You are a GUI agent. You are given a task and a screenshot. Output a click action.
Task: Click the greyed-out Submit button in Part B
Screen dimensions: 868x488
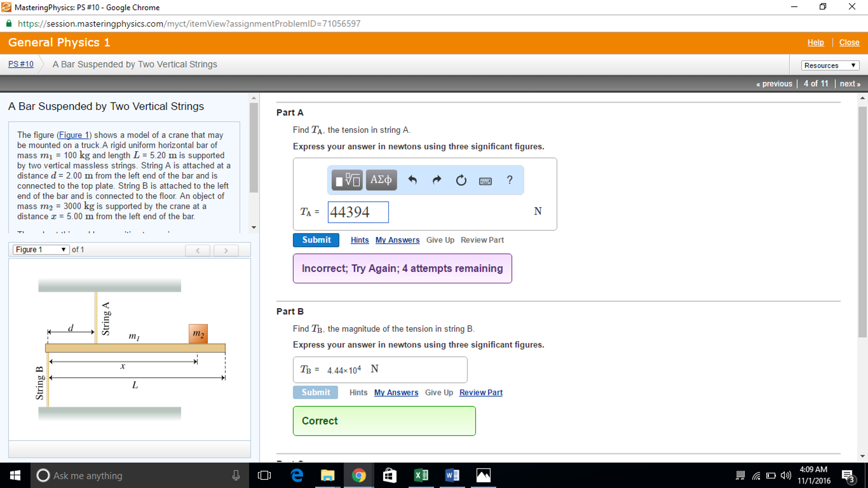pyautogui.click(x=316, y=392)
